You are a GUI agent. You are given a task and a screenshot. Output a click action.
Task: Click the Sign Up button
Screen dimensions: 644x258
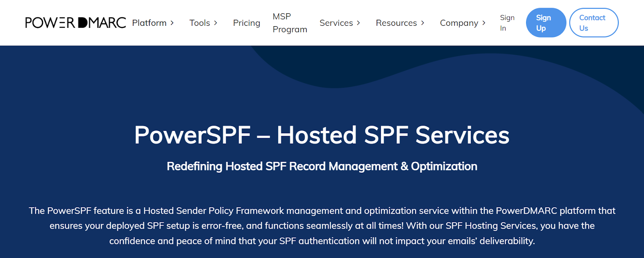546,23
